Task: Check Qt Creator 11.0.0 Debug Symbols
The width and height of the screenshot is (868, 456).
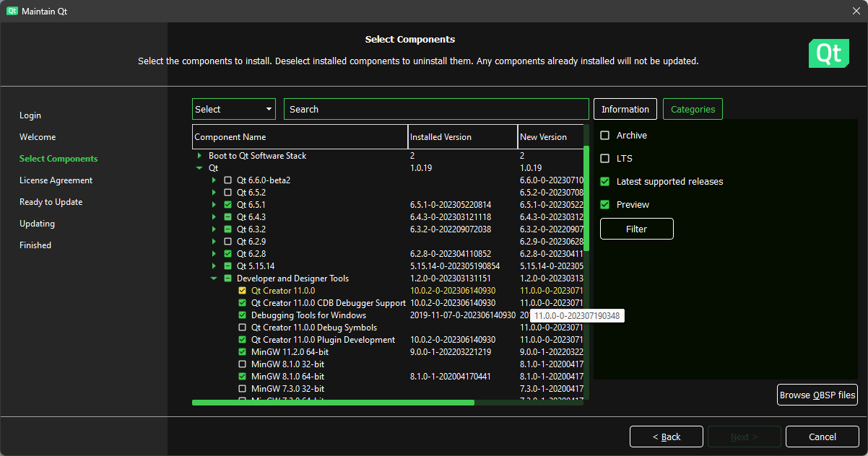Action: (243, 328)
